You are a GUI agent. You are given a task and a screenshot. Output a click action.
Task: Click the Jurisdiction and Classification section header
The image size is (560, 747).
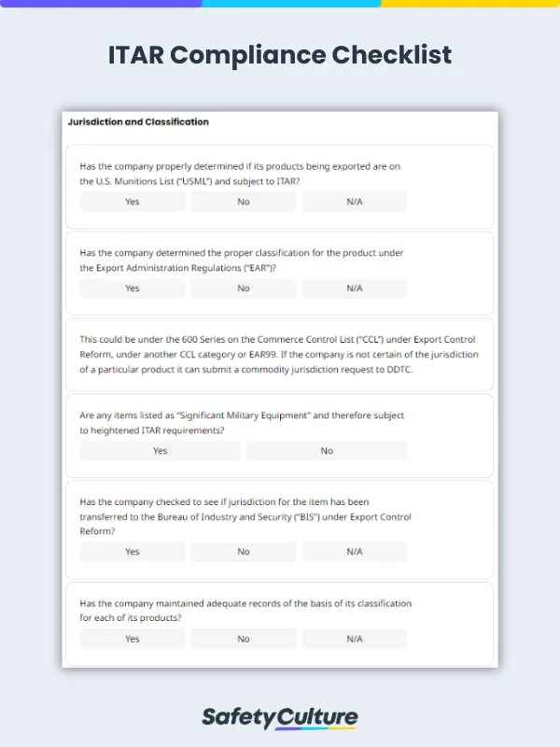(x=137, y=121)
